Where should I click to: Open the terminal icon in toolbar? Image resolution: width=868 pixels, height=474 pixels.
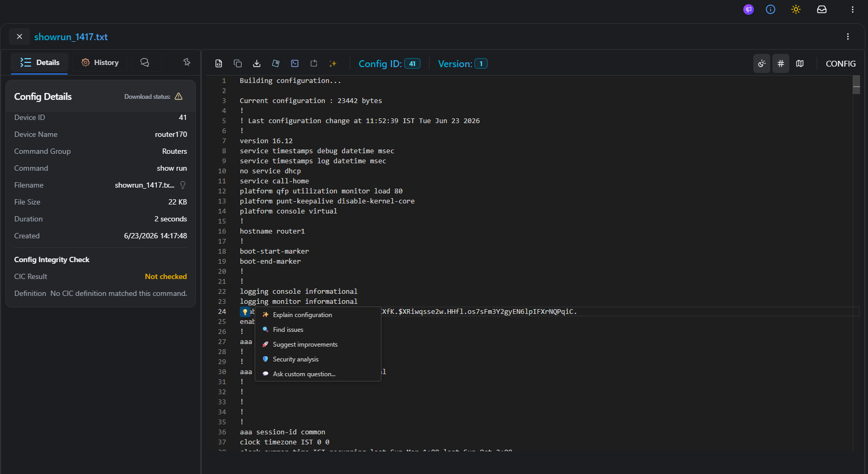click(x=295, y=63)
